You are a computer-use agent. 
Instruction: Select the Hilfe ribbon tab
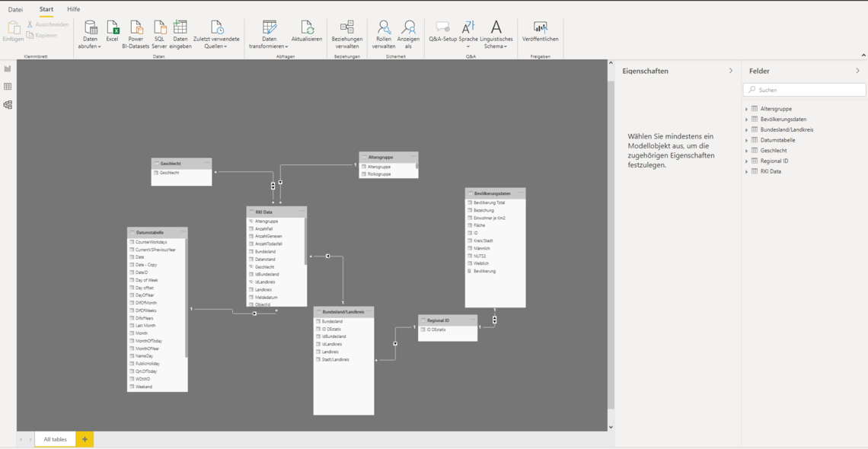(x=74, y=9)
